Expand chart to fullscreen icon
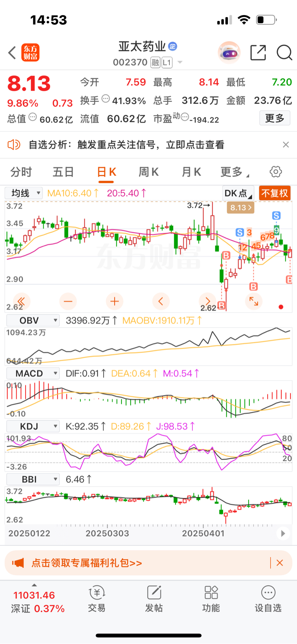Screen dimensions: 297x644 click(x=254, y=301)
